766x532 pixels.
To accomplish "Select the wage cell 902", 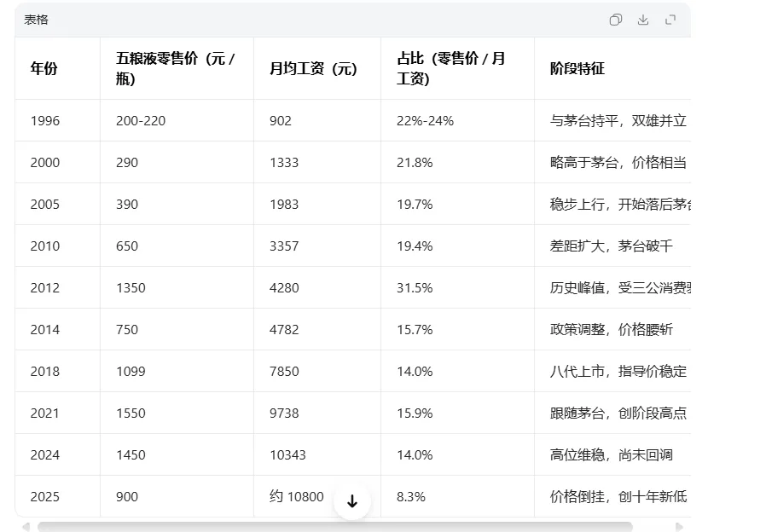I will [x=317, y=120].
